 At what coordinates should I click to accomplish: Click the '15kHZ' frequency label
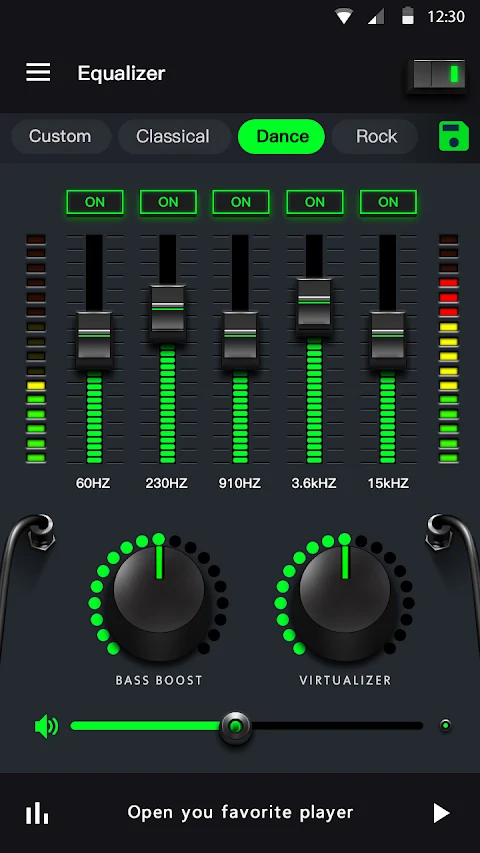[x=388, y=483]
